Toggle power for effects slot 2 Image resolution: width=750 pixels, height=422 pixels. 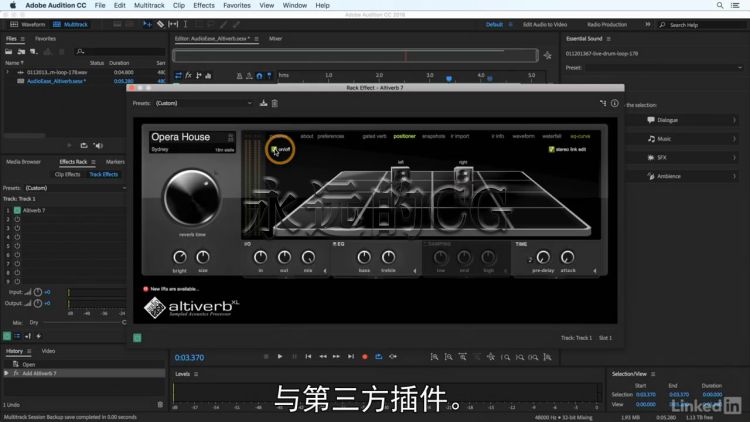17,219
